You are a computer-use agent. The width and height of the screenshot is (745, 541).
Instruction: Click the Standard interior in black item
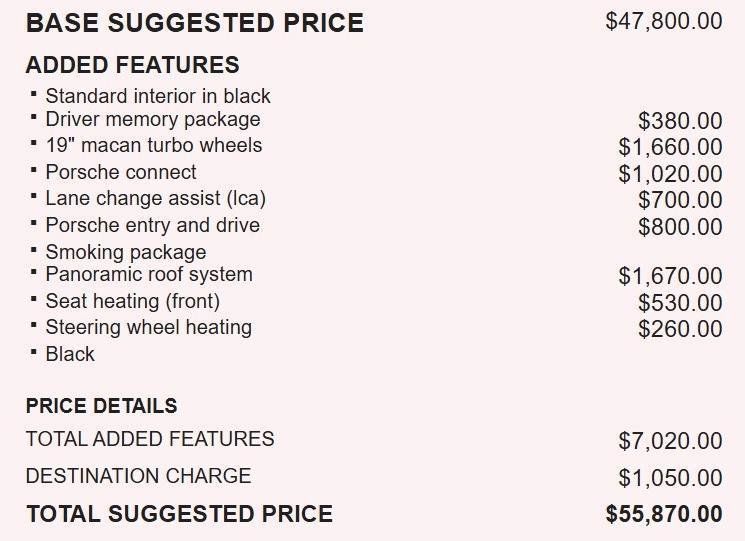coord(158,96)
